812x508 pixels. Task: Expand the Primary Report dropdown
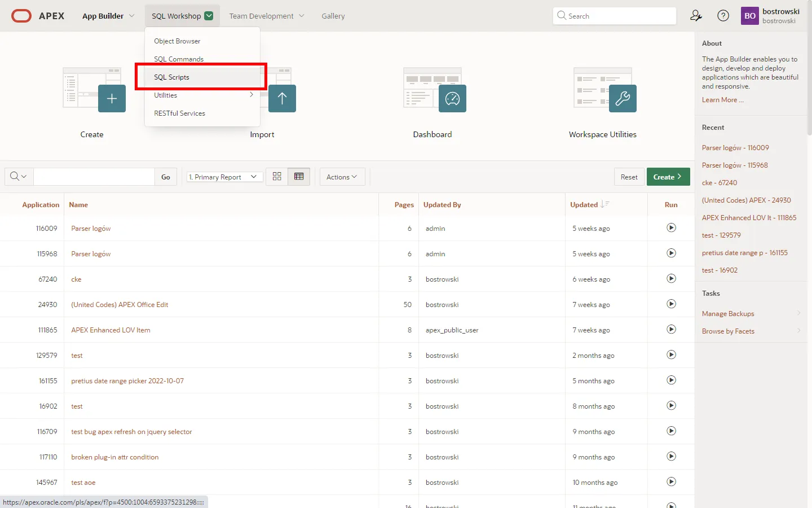tap(224, 177)
